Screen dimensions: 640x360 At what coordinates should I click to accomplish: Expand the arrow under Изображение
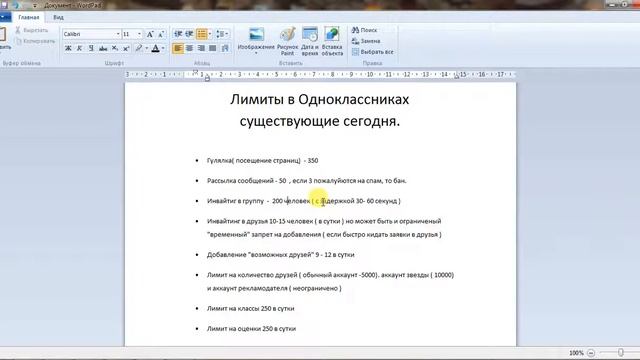(x=256, y=53)
